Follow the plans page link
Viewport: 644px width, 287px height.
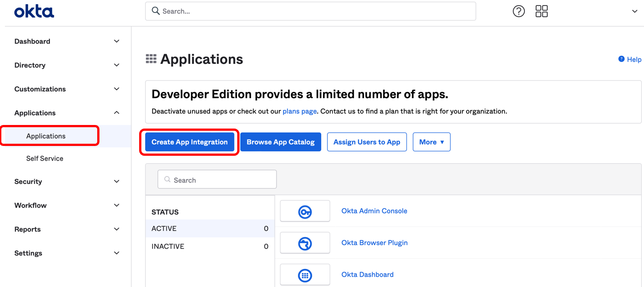point(300,111)
